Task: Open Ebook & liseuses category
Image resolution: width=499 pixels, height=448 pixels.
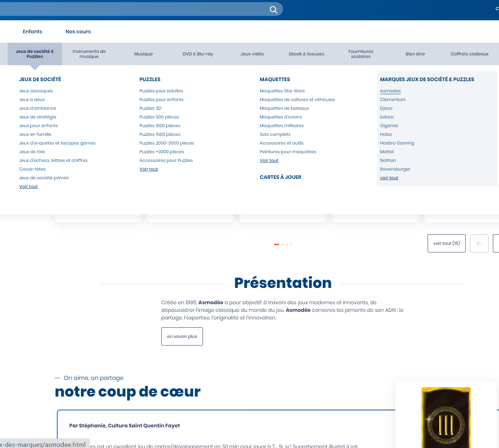Action: pyautogui.click(x=307, y=54)
